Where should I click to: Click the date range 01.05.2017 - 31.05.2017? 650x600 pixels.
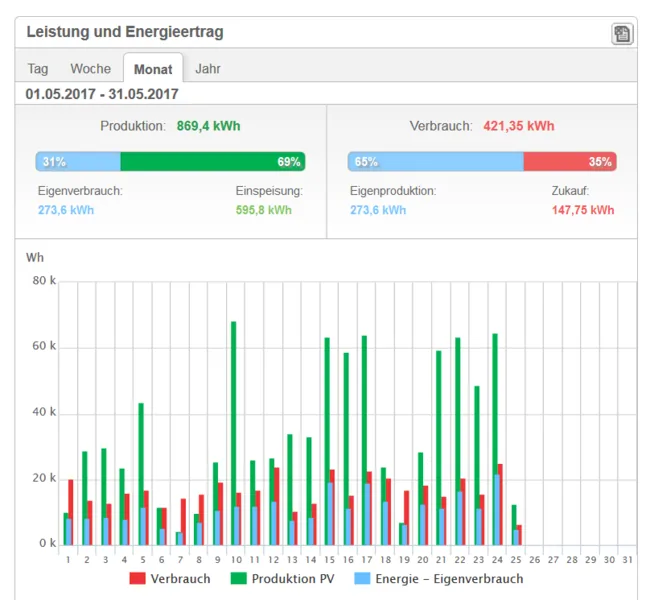point(102,94)
